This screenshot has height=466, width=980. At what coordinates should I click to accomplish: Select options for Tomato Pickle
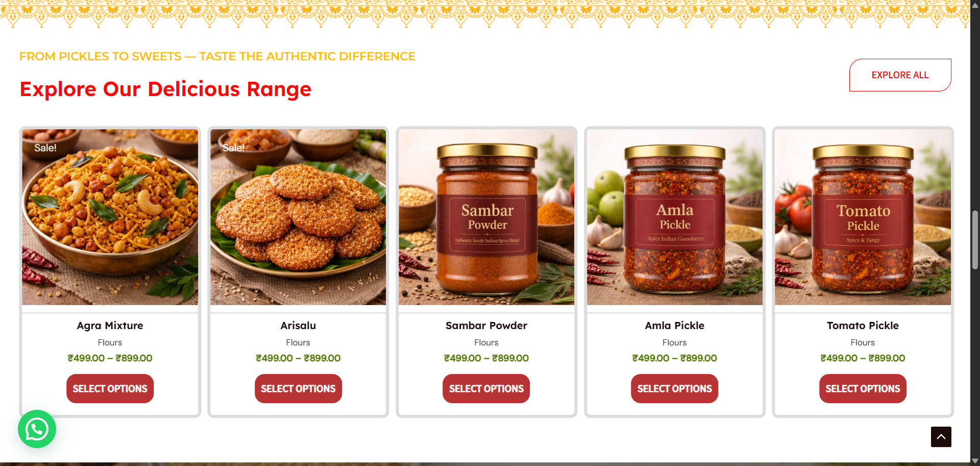coord(863,389)
